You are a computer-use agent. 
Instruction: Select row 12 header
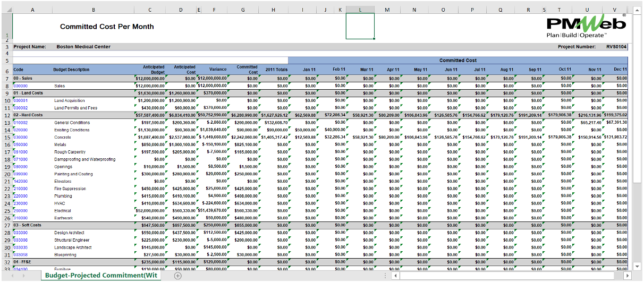tap(6, 115)
